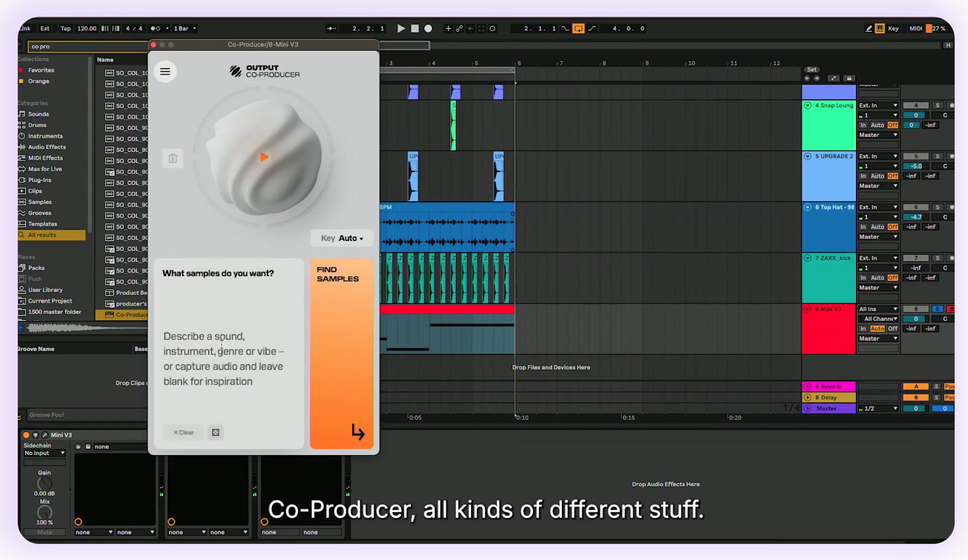Select Drums in browser categories
968x560 pixels.
37,125
